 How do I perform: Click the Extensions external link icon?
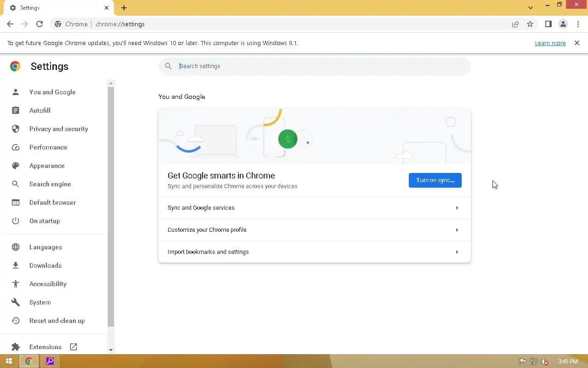click(73, 347)
